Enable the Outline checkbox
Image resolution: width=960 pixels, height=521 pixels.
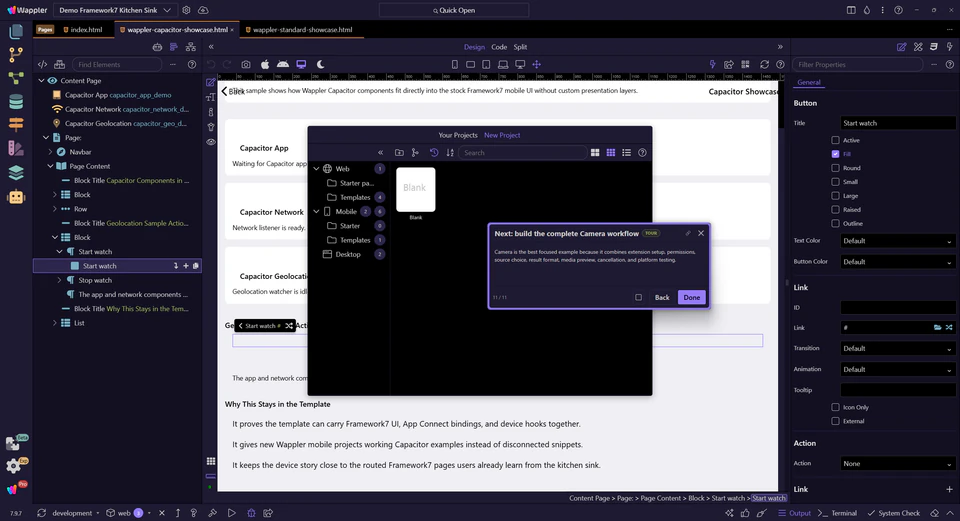(x=835, y=223)
